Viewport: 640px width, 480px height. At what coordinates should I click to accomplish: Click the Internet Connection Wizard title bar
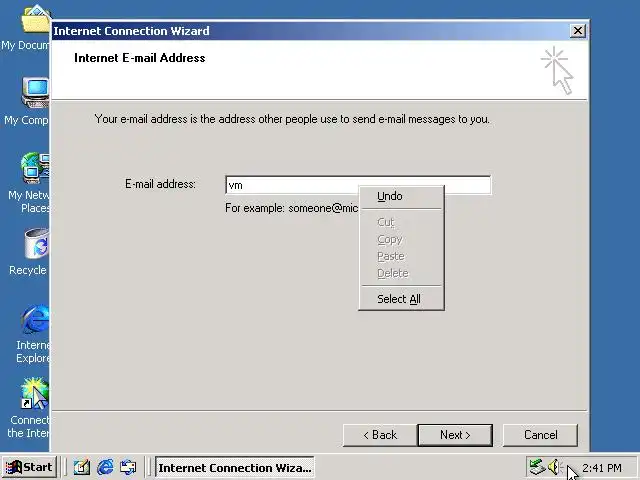coord(310,31)
